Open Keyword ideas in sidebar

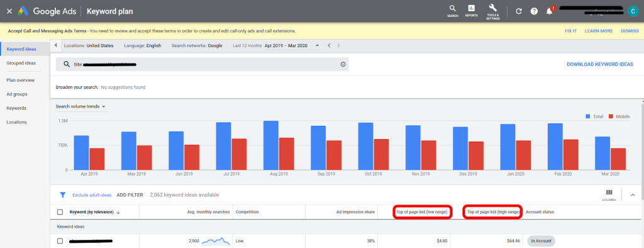pos(21,49)
